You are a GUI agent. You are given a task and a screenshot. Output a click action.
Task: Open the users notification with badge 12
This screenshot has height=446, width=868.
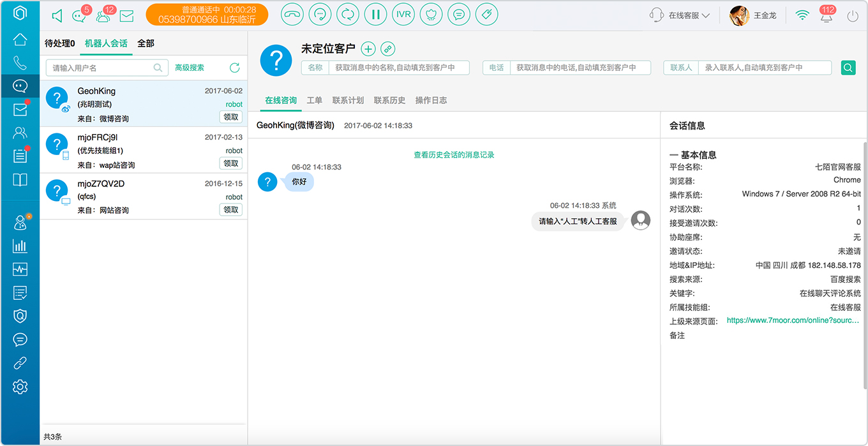[105, 15]
